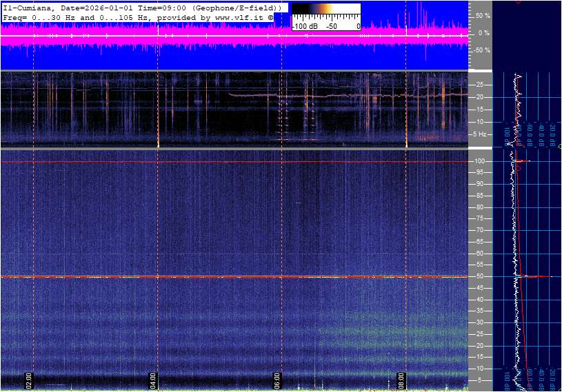Click the 100 Hz tick on frequency axis

(479, 161)
